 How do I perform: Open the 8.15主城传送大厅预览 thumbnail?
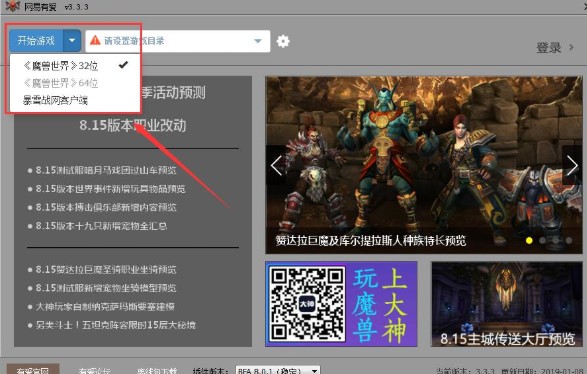[507, 304]
